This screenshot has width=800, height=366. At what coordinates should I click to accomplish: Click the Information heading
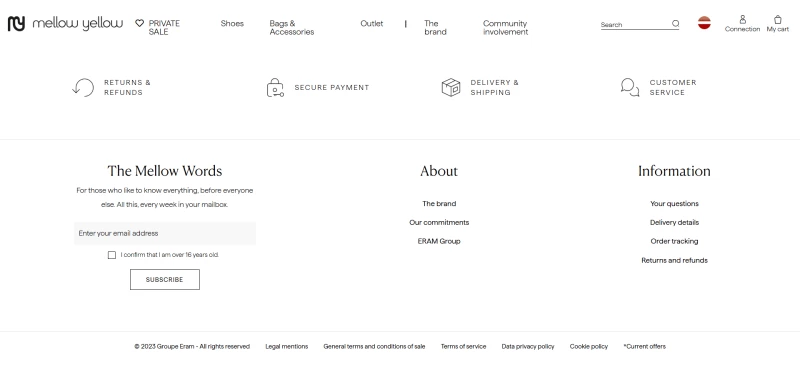674,171
